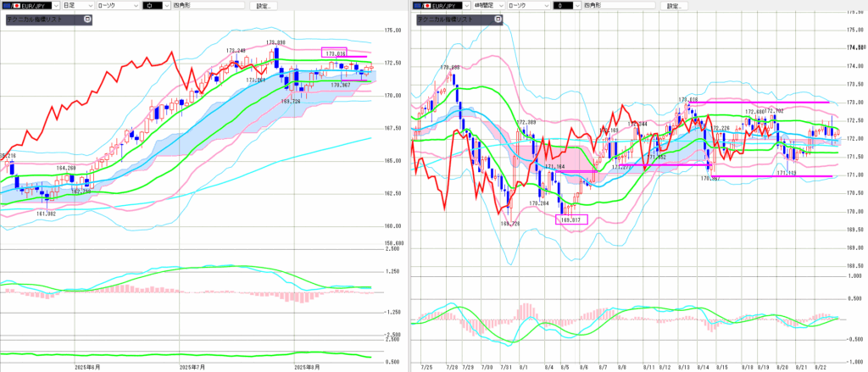Click 設定 button in daily chart toolbar
Screen dimensions: 868x372
[264, 6]
